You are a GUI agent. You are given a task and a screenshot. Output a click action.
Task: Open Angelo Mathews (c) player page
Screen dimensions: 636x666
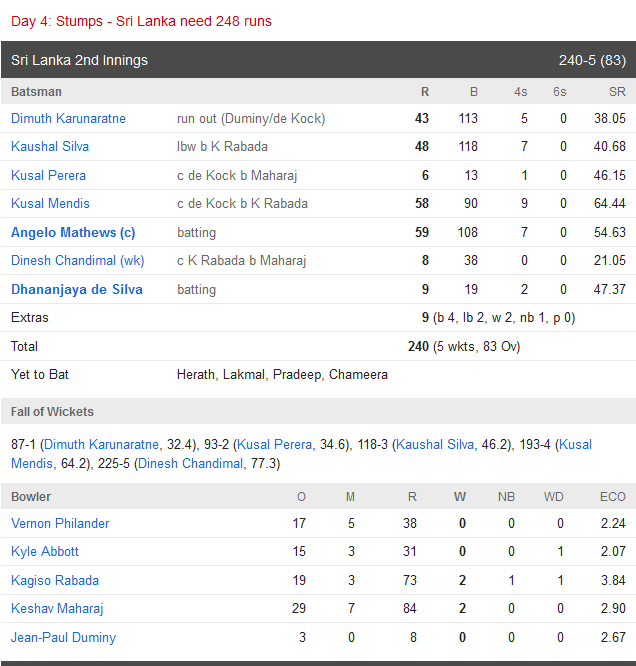pos(73,232)
